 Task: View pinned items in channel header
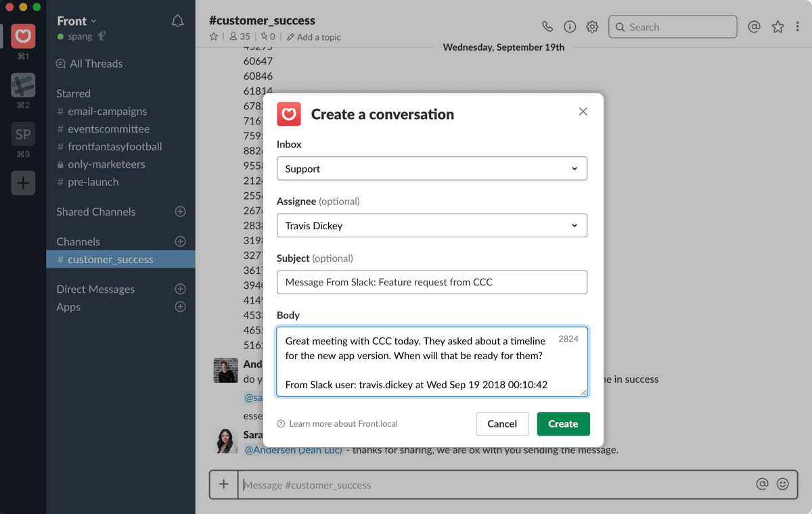(x=269, y=37)
